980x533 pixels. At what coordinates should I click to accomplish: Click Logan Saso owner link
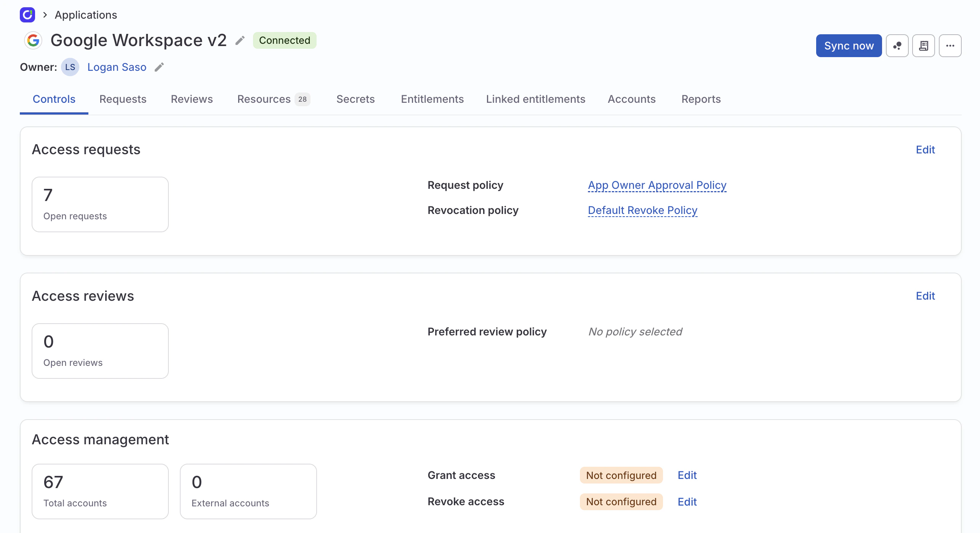coord(117,67)
